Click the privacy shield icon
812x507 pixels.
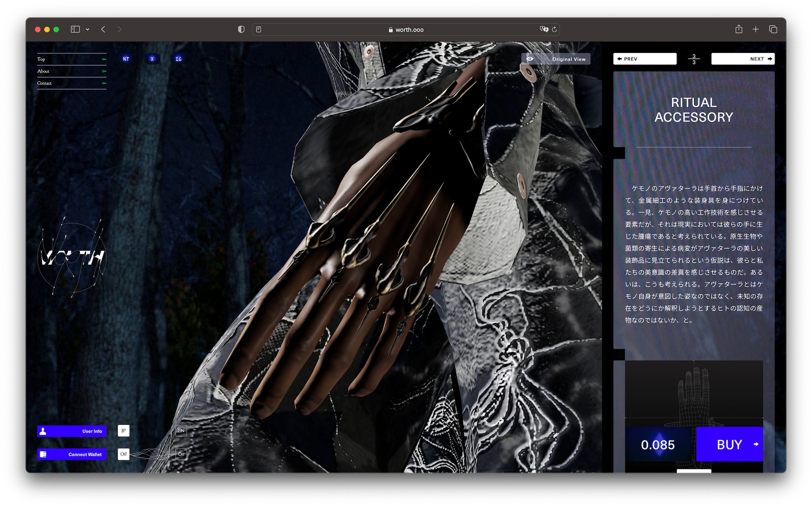tap(241, 29)
